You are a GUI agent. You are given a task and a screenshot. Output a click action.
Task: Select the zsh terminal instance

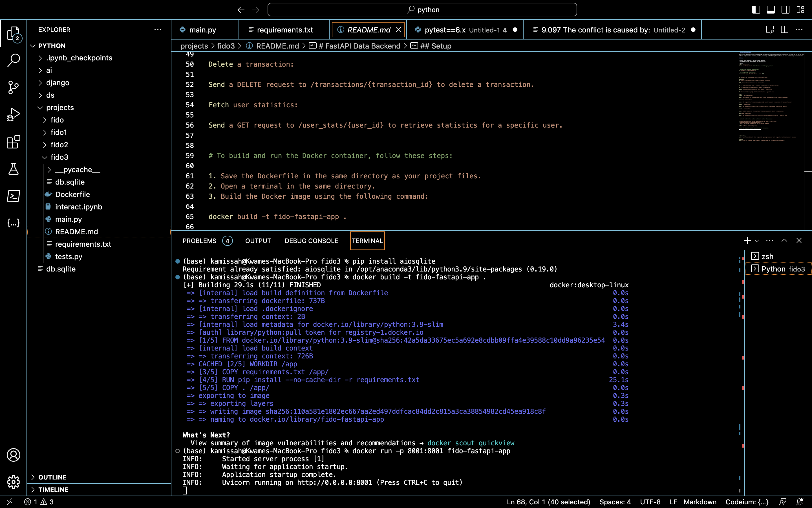(778, 256)
